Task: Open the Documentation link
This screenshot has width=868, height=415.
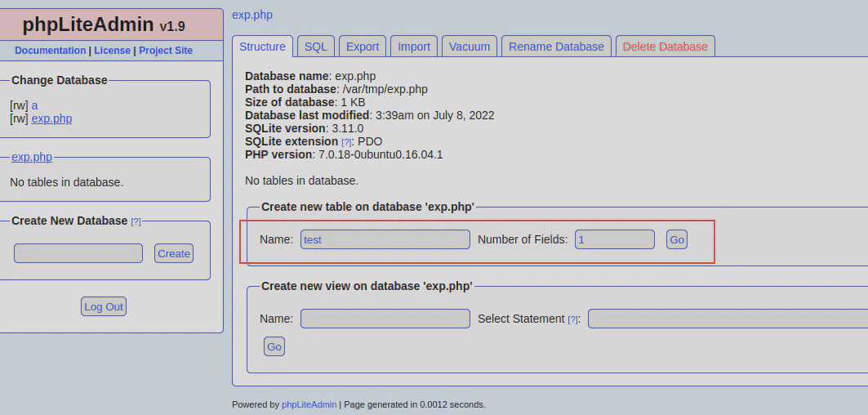Action: [50, 51]
